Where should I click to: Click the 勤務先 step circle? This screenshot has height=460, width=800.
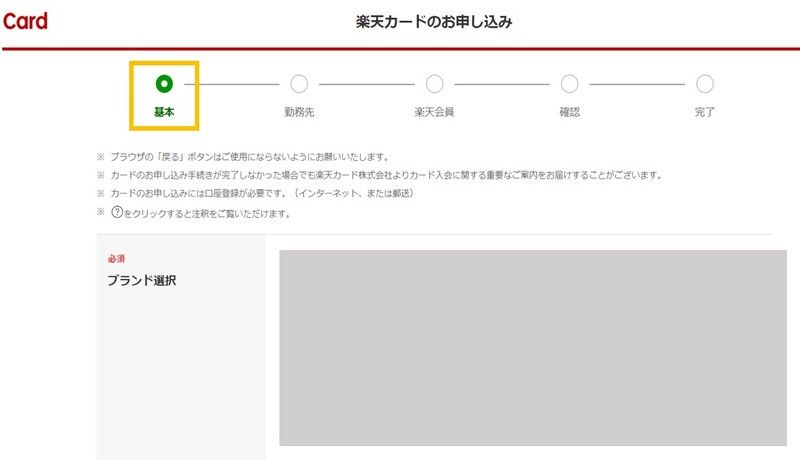(299, 84)
